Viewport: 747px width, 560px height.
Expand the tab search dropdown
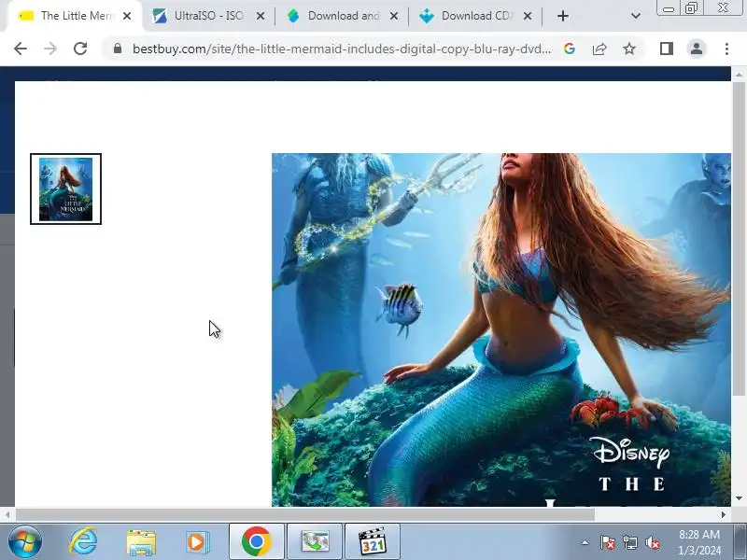pyautogui.click(x=636, y=16)
